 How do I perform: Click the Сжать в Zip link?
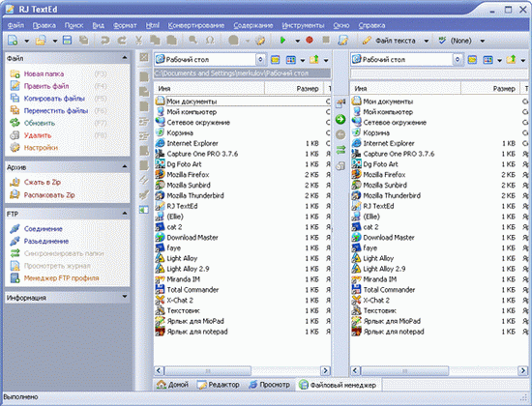(x=43, y=182)
